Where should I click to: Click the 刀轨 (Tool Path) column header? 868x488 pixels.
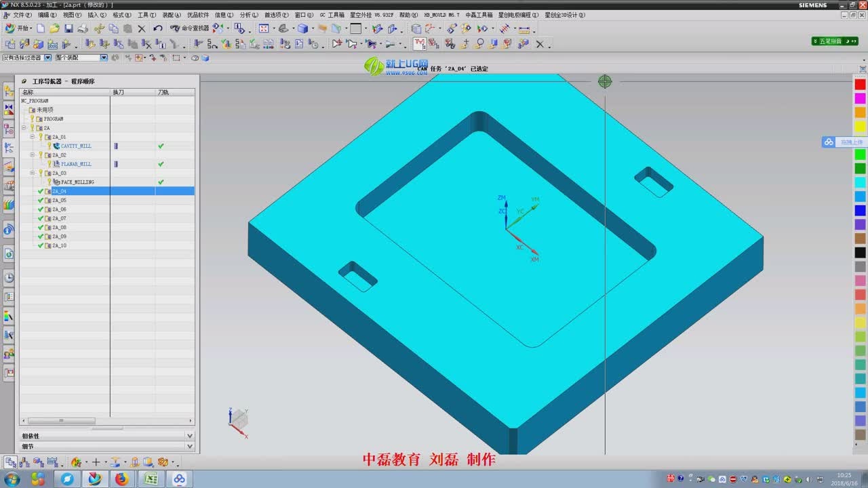pos(175,91)
